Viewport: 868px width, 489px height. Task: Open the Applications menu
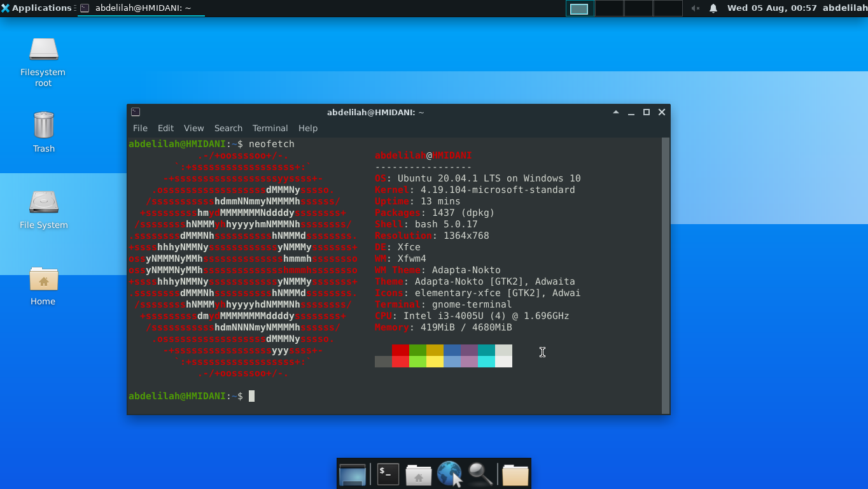click(36, 8)
